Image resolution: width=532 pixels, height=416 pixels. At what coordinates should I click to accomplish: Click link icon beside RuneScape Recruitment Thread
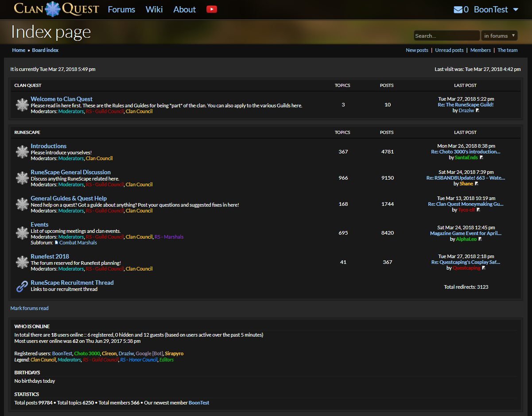pyautogui.click(x=22, y=286)
